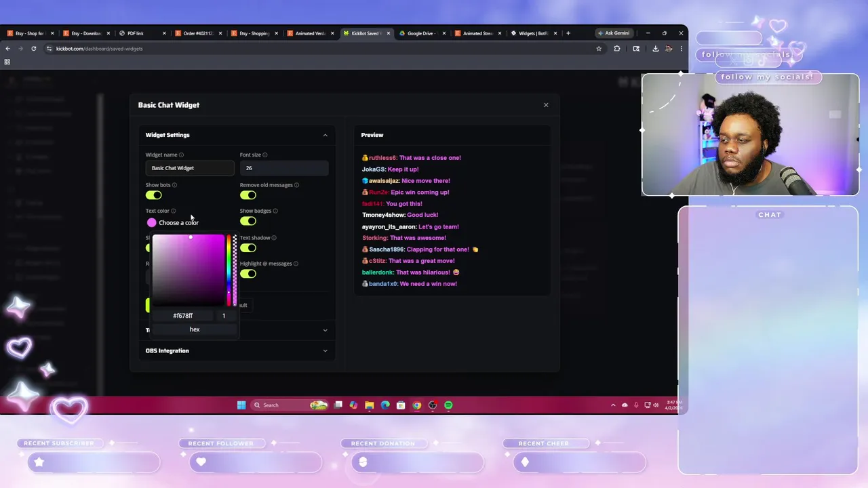
Task: Click the checkered alpha opacity slider
Action: [x=235, y=270]
